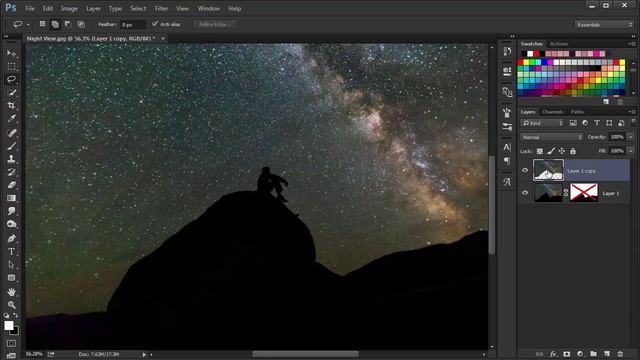Select the Horizontal Type tool
This screenshot has width=640, height=360.
[11, 251]
